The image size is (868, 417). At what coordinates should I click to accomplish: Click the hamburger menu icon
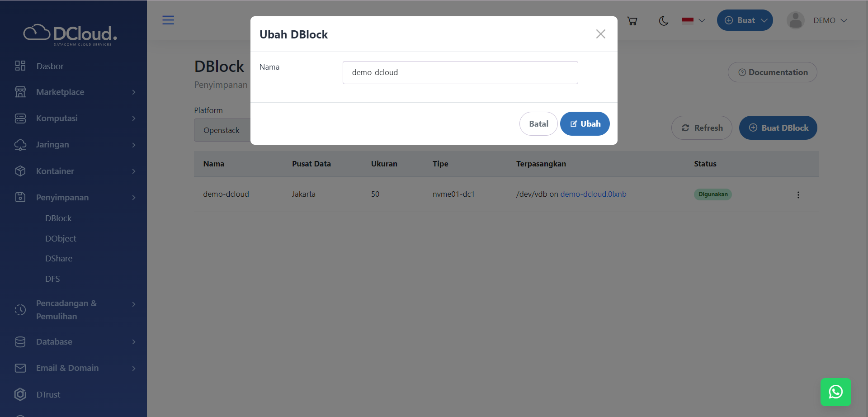(168, 20)
